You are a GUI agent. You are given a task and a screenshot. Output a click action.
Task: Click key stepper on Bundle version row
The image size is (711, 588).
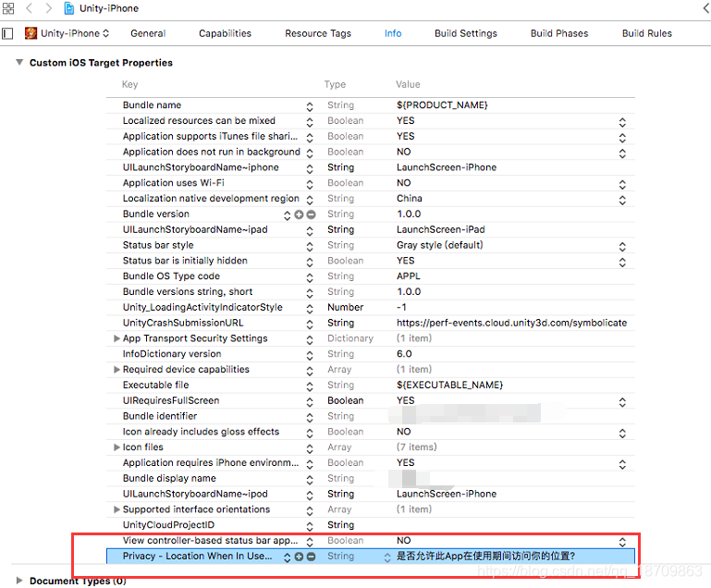click(287, 215)
